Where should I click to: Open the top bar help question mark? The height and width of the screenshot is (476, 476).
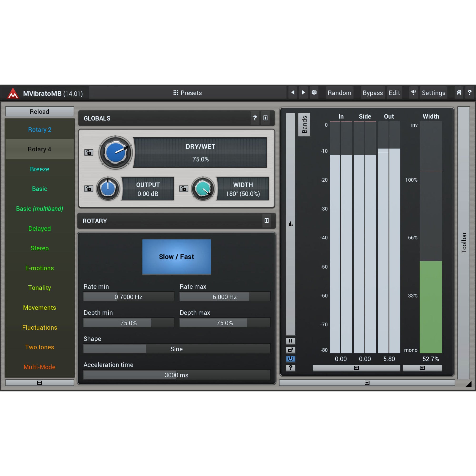click(x=470, y=93)
